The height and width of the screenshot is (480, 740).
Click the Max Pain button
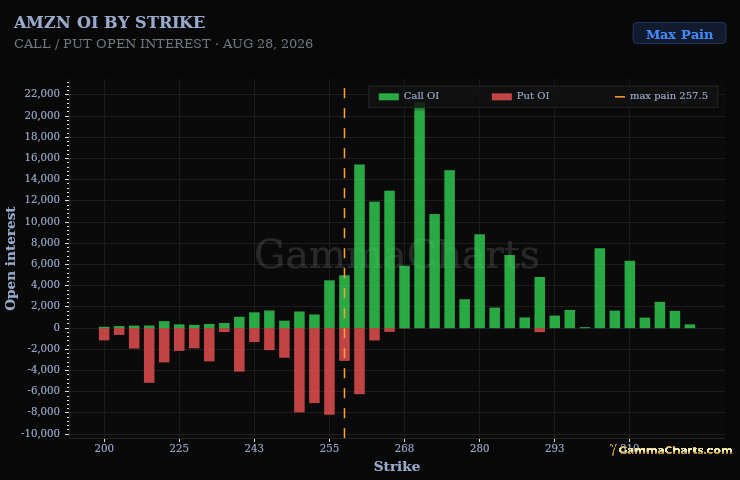679,34
